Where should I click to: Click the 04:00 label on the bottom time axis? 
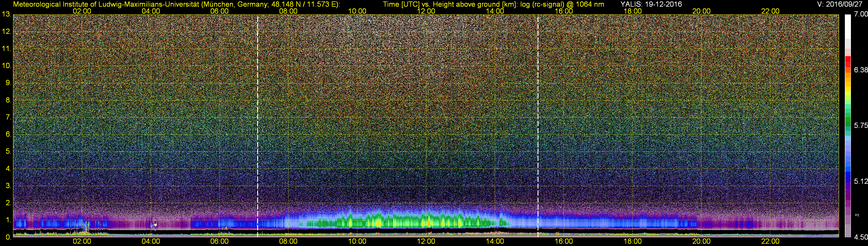tap(151, 241)
